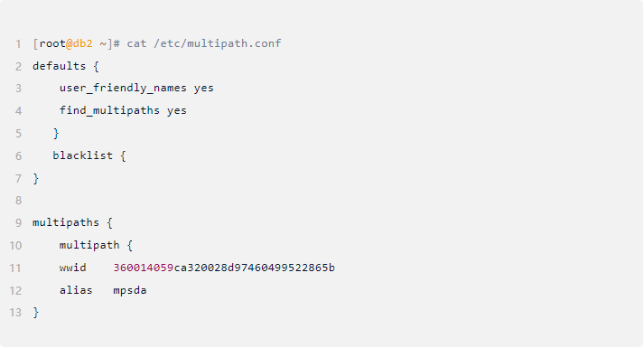Click the ca320028d97460499522865b wwid suffix

[x=254, y=268]
